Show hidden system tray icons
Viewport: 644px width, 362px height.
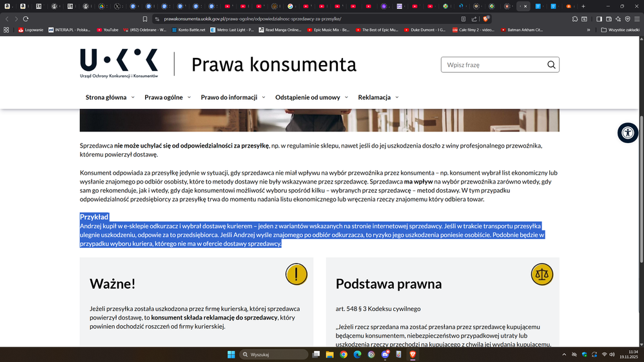[564, 355]
